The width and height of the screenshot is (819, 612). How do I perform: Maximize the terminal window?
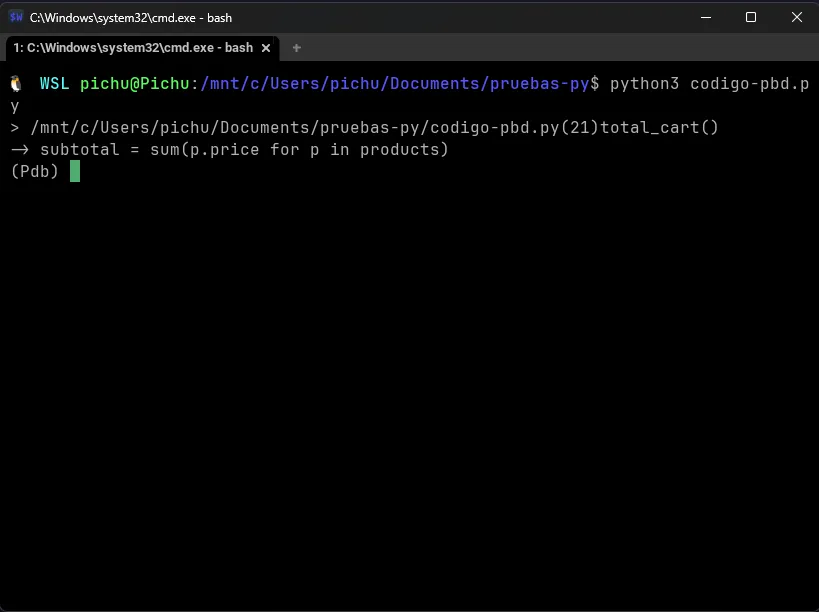tap(751, 17)
